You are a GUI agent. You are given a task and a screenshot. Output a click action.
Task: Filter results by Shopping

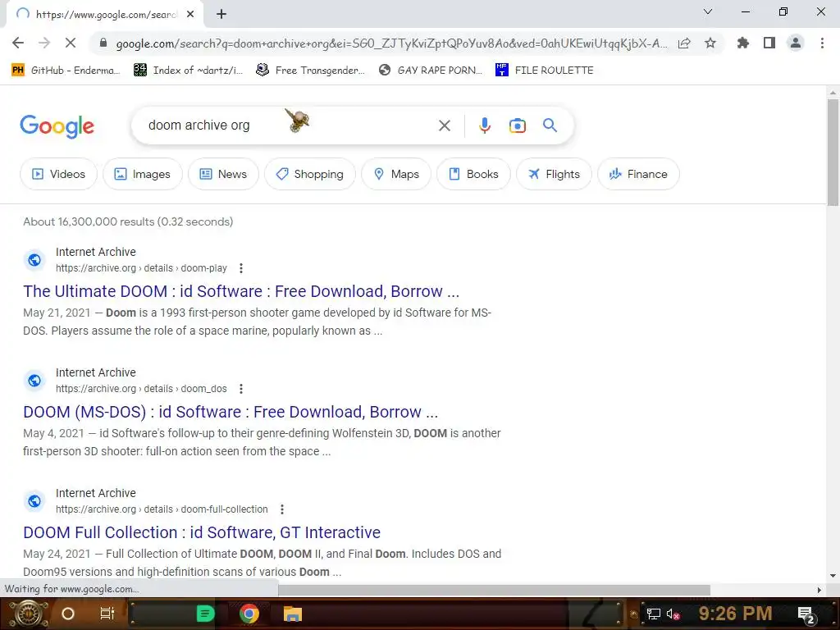click(x=309, y=174)
